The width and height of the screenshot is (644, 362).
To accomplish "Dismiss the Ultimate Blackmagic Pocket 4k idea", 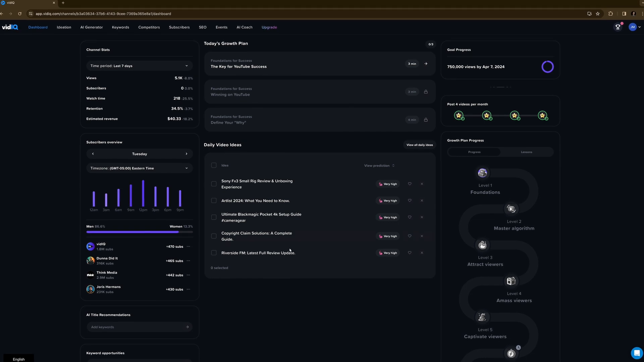I will click(x=422, y=217).
